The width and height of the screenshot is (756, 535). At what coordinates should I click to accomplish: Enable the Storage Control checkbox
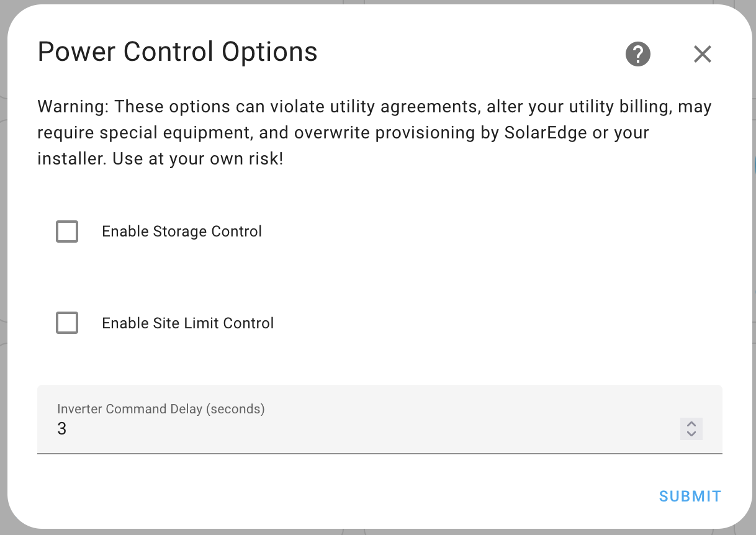67,232
